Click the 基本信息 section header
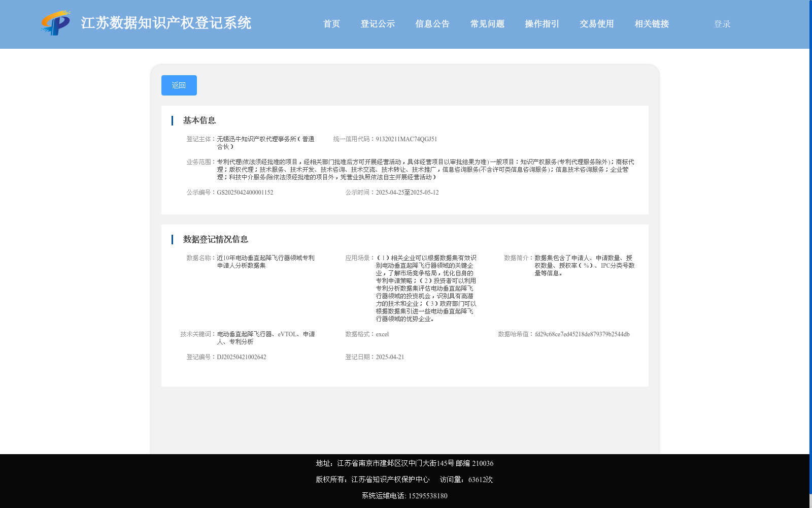The height and width of the screenshot is (508, 812). click(199, 120)
